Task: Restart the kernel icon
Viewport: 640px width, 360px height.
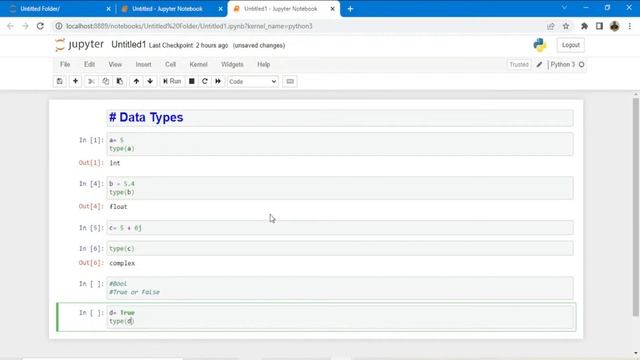Action: pos(205,81)
